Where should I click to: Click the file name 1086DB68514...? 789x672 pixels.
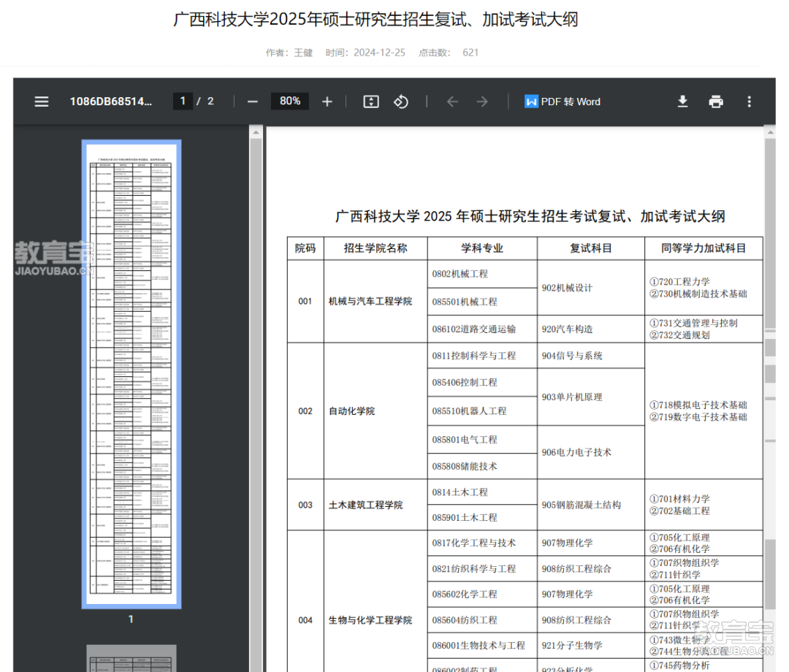point(111,102)
